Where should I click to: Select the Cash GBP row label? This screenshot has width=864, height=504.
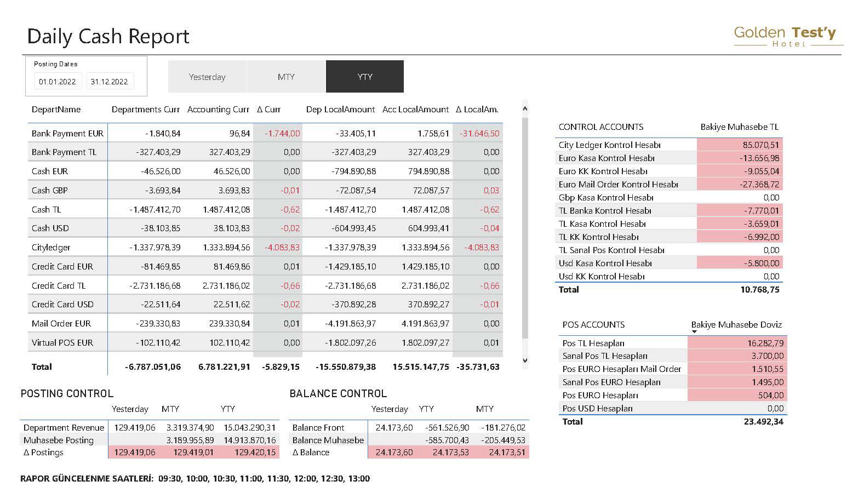49,191
